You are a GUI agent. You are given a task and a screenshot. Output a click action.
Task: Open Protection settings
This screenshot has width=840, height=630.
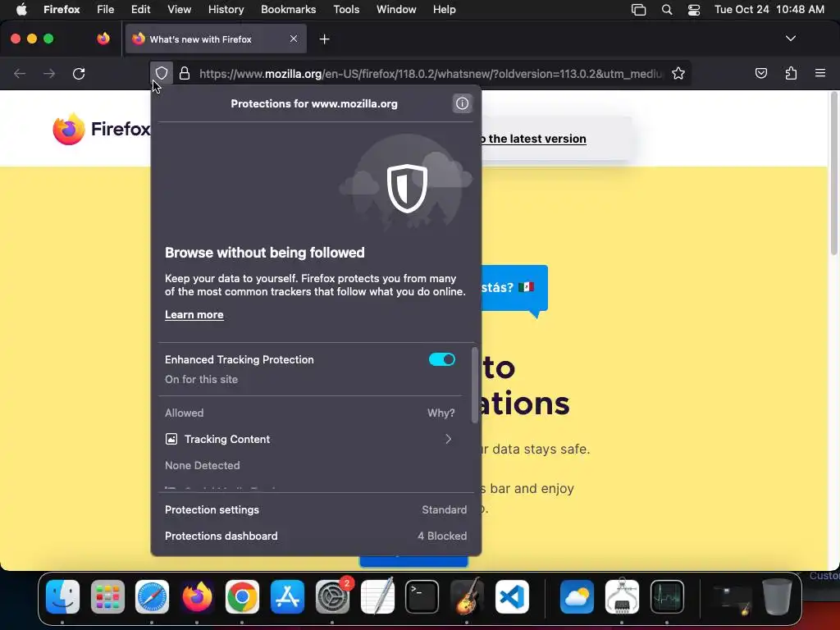point(316,510)
